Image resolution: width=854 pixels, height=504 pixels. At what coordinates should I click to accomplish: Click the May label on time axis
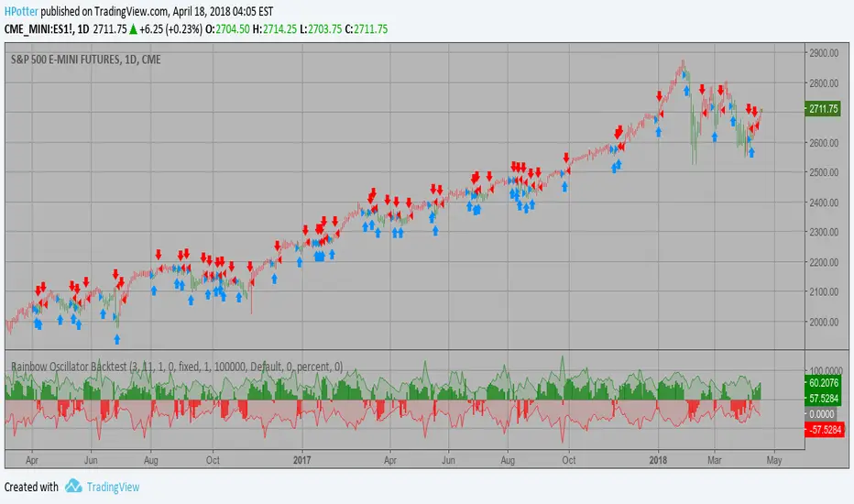(774, 460)
